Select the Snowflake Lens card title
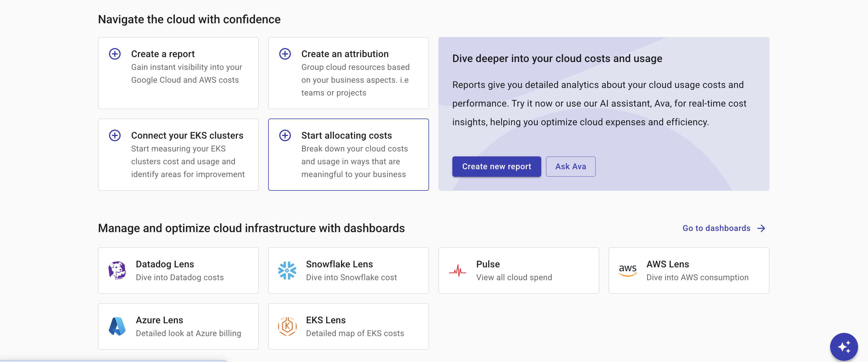 339,264
